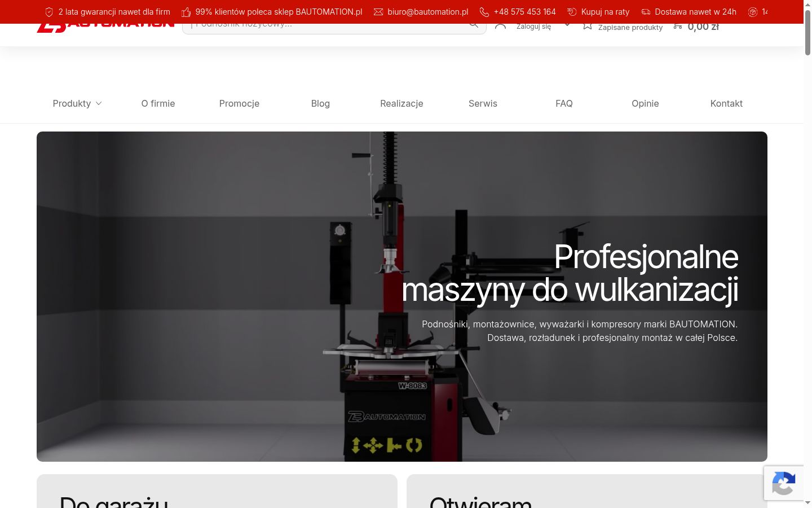Open the Serwis page
Screen dimensions: 812x508
pos(483,103)
